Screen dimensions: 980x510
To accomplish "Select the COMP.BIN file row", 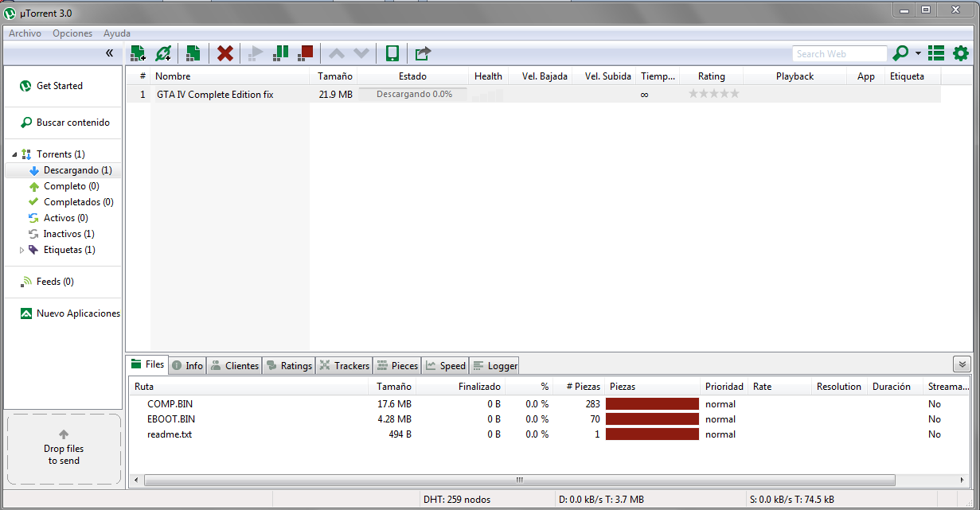I will (549, 404).
